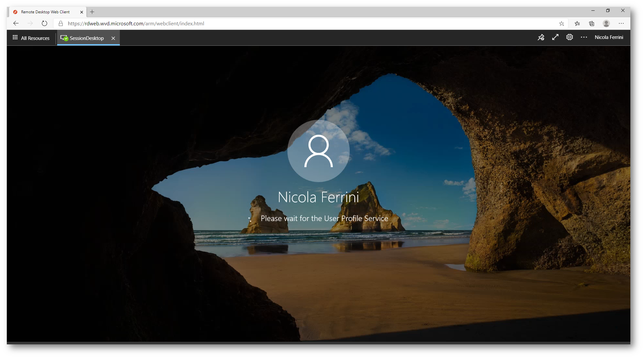Click the SessionDesktop connected monitor icon
The height and width of the screenshot is (358, 644).
pos(64,38)
